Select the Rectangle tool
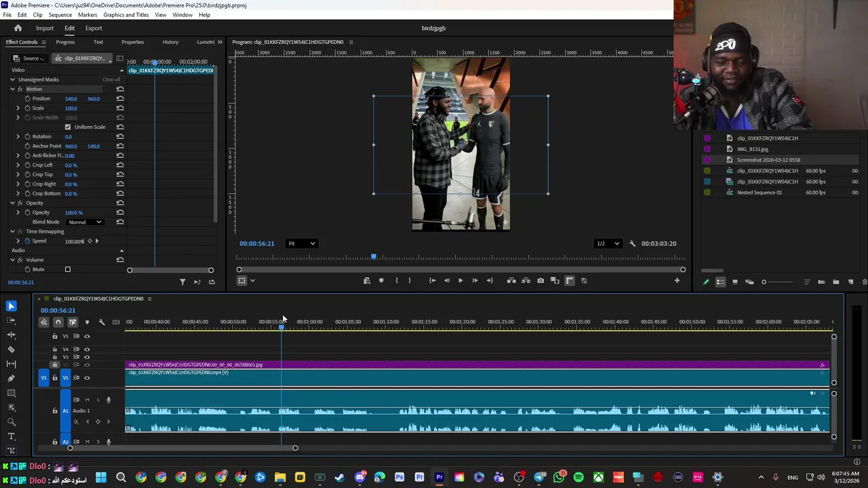Image resolution: width=868 pixels, height=488 pixels. [x=11, y=393]
